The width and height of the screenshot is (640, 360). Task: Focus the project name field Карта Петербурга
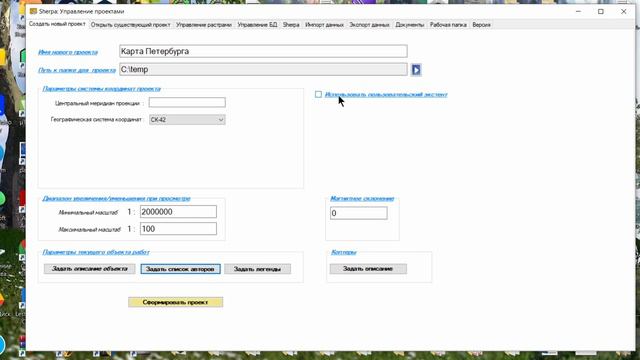point(263,51)
